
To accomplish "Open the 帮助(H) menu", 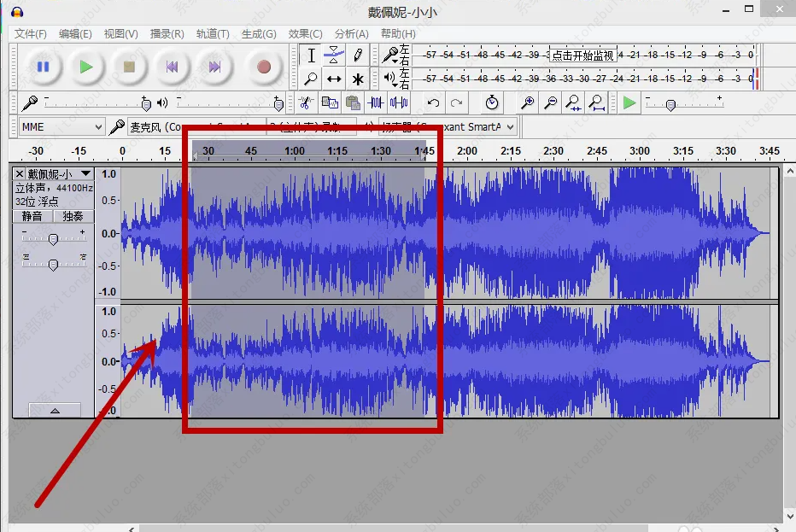I will click(x=398, y=34).
